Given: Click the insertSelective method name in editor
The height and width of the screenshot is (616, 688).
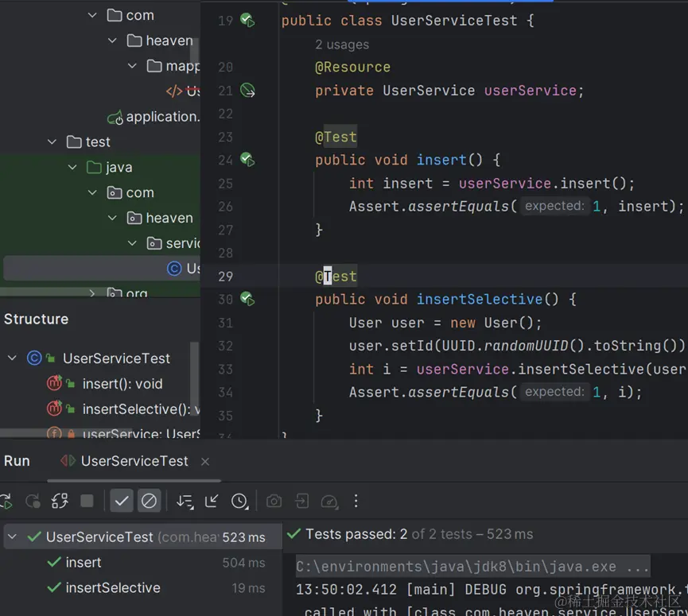Looking at the screenshot, I should click(480, 300).
